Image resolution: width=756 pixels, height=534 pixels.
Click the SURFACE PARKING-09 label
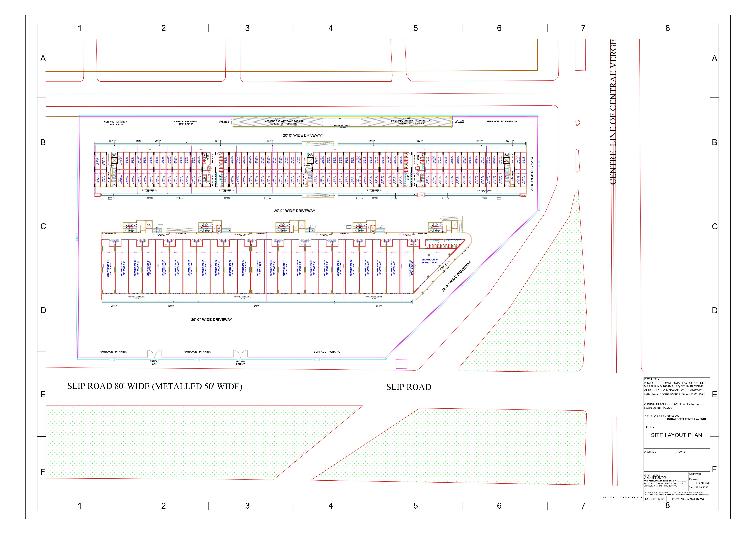[x=501, y=121]
